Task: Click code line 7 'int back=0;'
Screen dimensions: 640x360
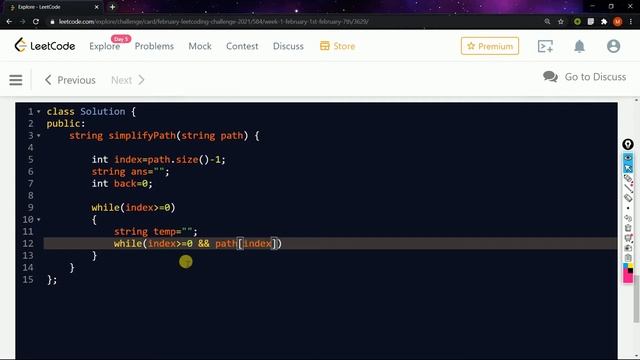Action: point(122,184)
